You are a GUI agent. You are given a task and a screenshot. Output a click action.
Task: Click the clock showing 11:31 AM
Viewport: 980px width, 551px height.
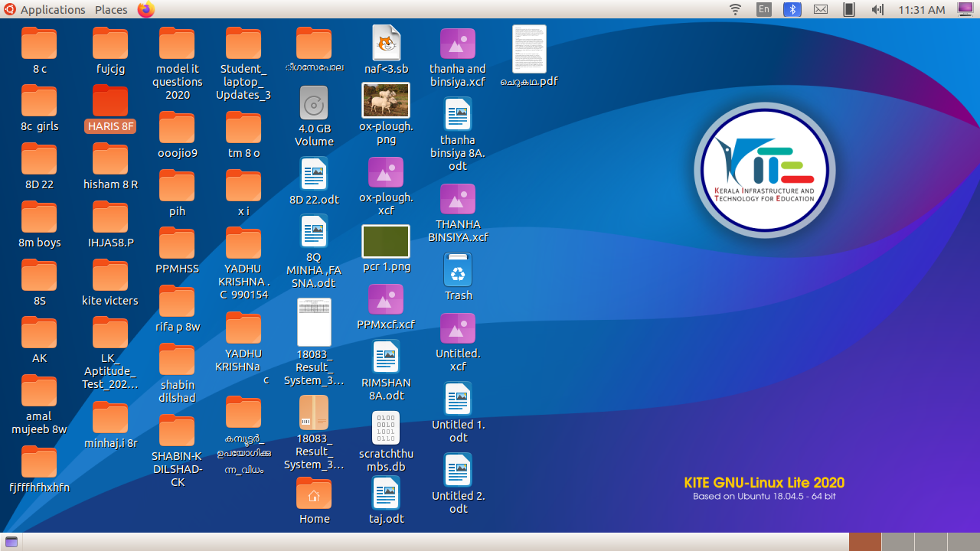pyautogui.click(x=921, y=9)
